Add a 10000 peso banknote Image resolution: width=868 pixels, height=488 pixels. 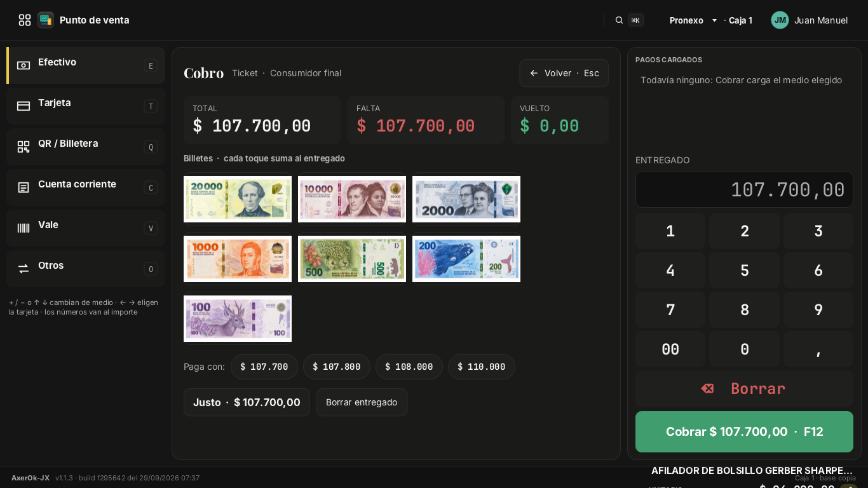352,200
